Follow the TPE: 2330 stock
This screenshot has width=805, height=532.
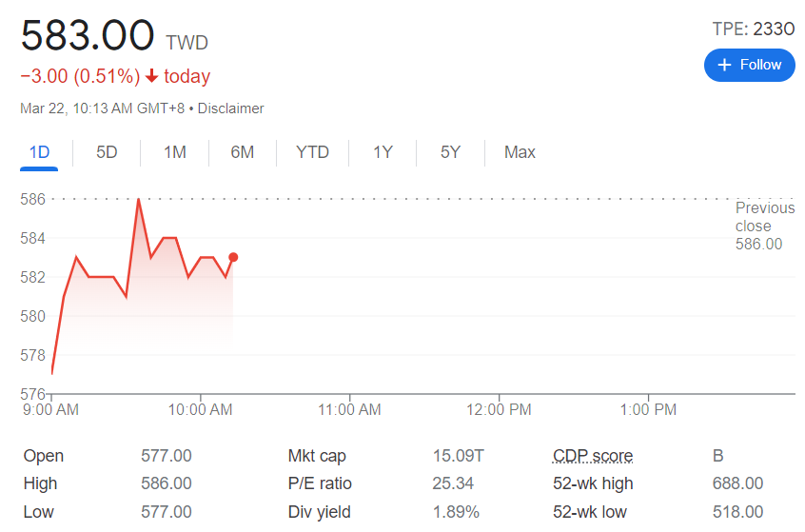point(749,65)
